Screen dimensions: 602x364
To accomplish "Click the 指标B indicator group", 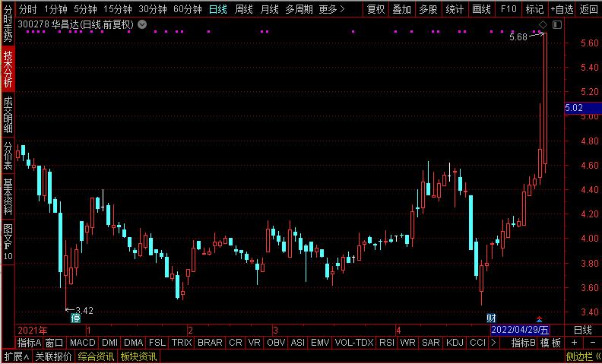I will click(x=523, y=343).
